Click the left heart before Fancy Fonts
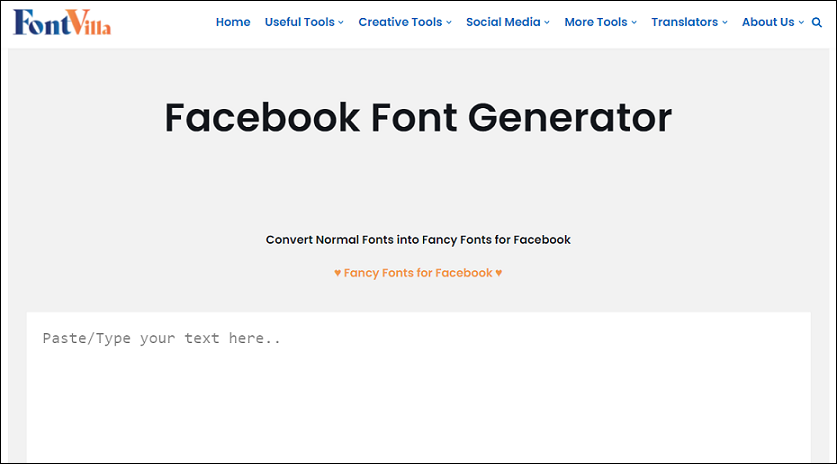 click(x=337, y=273)
